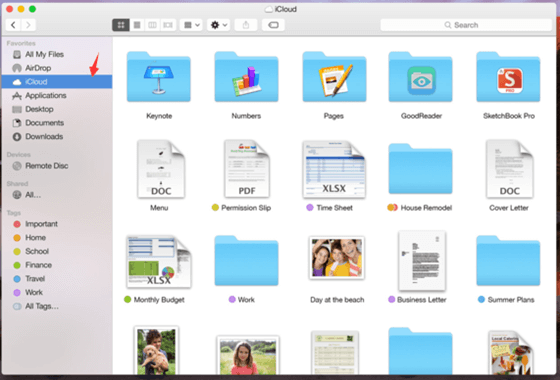
Task: Open the Summer Plans folder
Action: tap(508, 260)
